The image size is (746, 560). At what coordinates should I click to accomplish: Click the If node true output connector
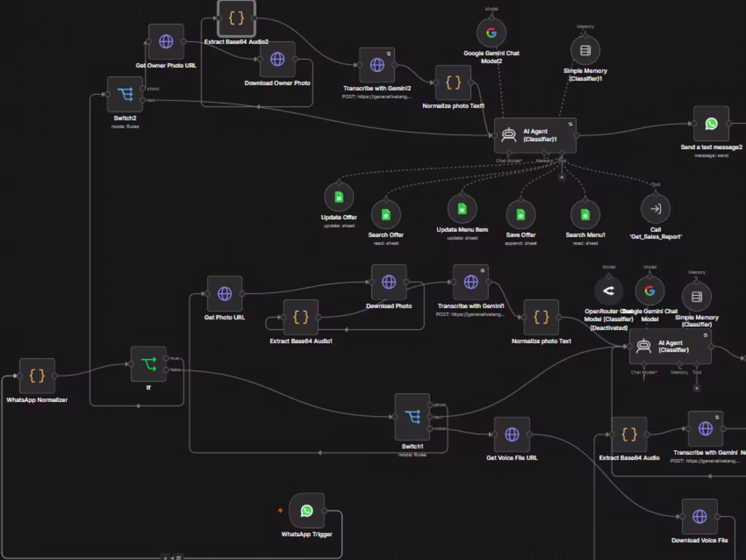166,358
